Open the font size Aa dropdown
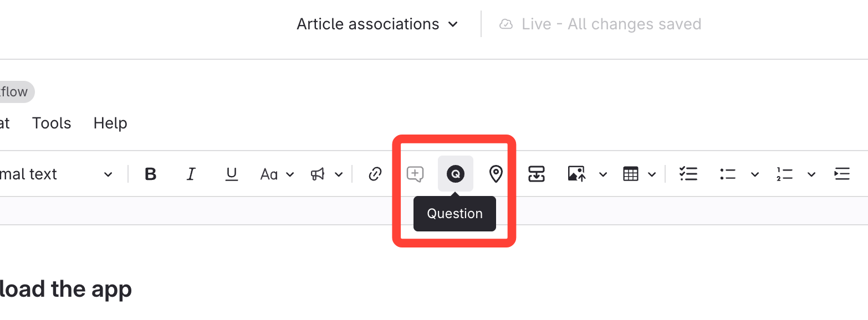The image size is (868, 320). 277,174
